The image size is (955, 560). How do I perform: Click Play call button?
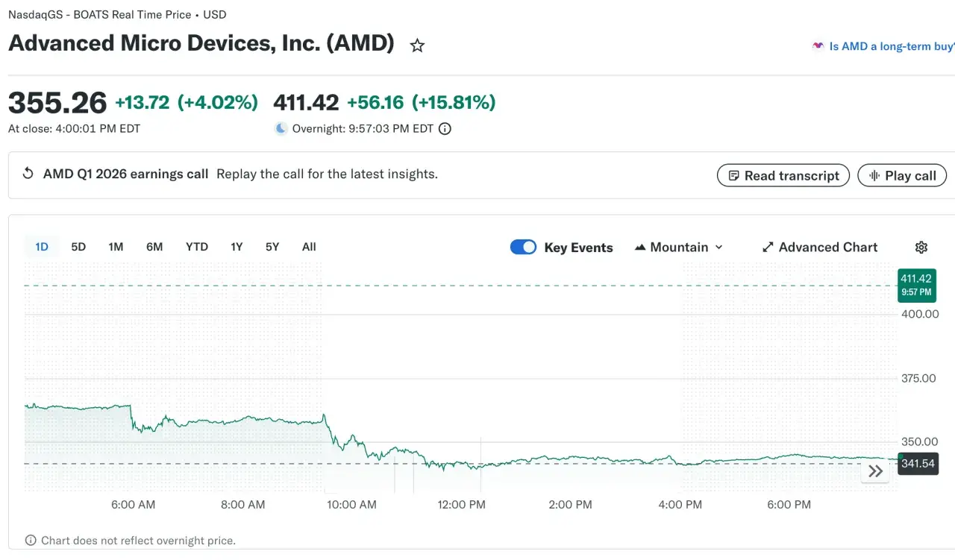902,176
